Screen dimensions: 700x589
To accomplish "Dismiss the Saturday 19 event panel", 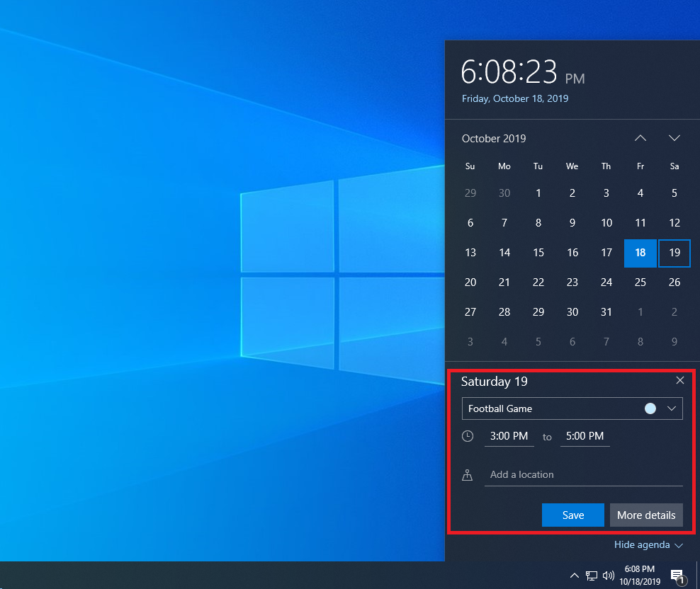I will [680, 380].
